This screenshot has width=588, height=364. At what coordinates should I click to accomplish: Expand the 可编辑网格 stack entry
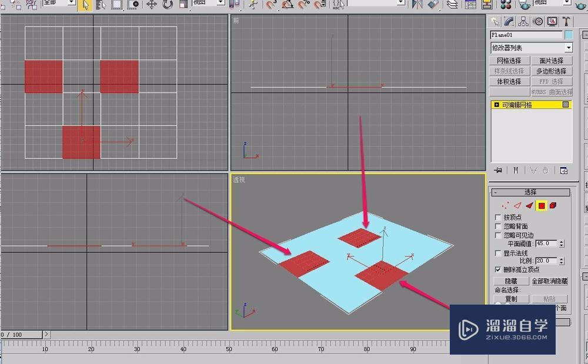496,105
